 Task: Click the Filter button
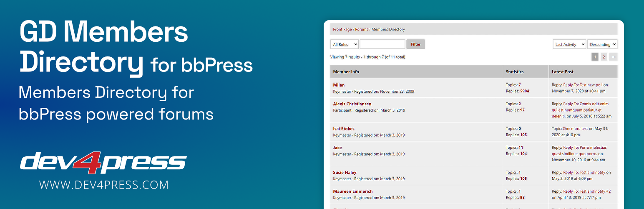[415, 44]
